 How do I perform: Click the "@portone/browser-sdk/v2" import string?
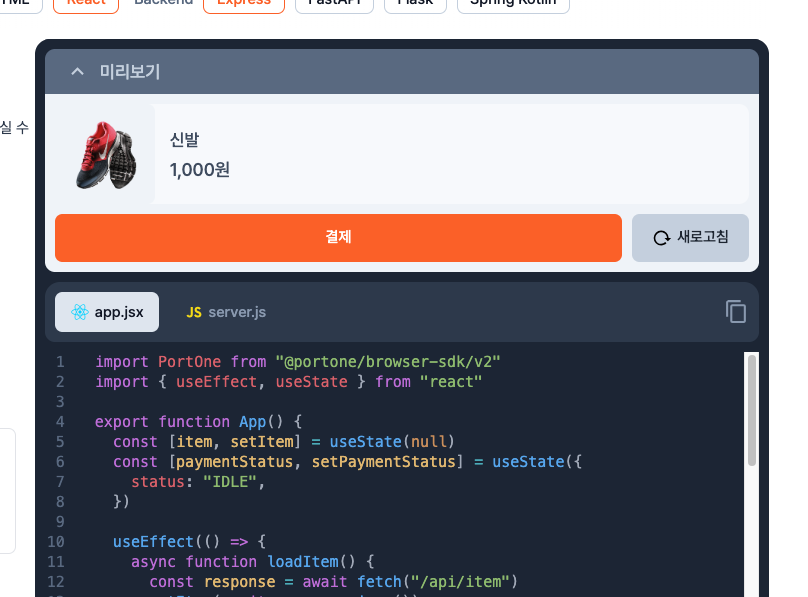coord(388,362)
